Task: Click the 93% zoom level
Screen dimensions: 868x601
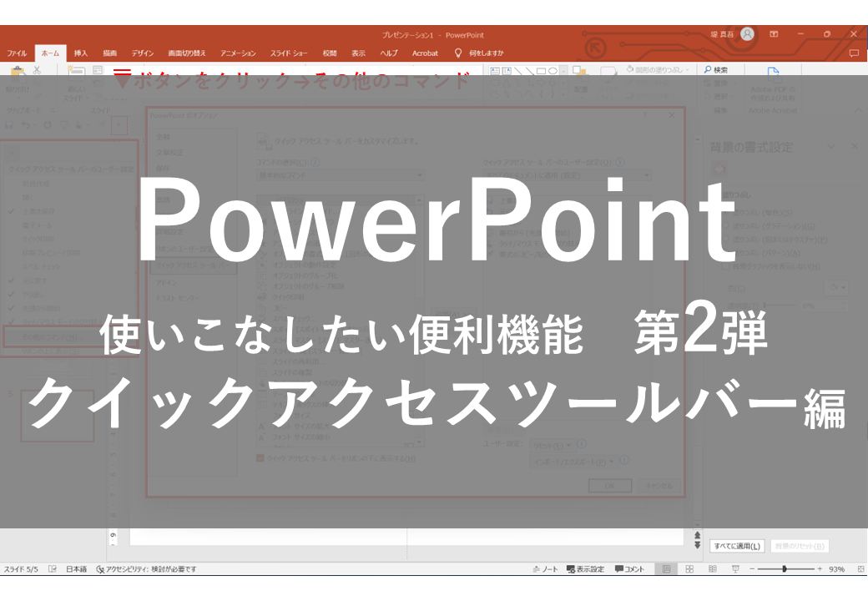Action: (837, 569)
